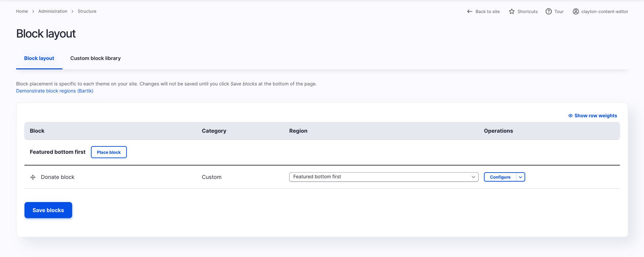This screenshot has height=257, width=644.
Task: Click the eye icon beside Show row weights
Action: coord(570,116)
